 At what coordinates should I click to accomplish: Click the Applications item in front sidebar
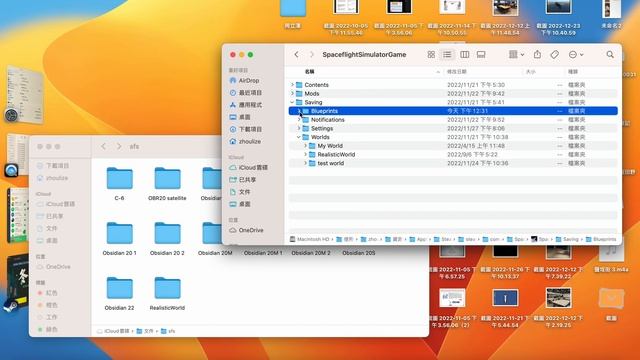click(245, 105)
